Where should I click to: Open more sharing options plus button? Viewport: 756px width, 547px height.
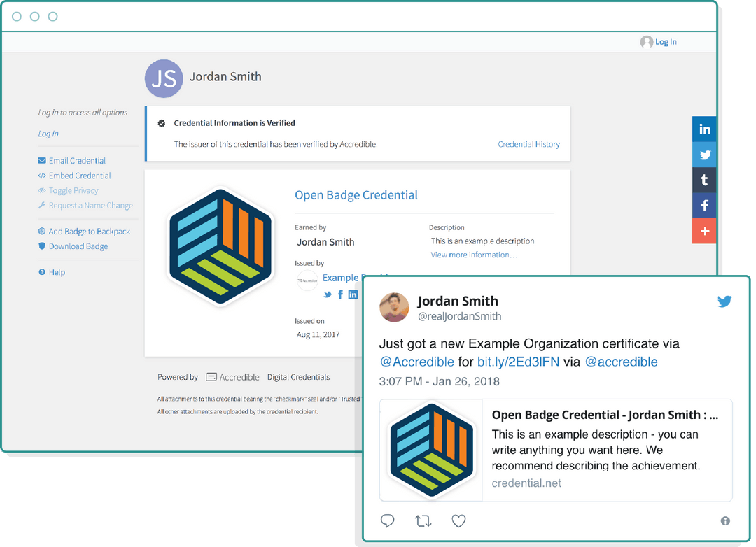pos(704,232)
